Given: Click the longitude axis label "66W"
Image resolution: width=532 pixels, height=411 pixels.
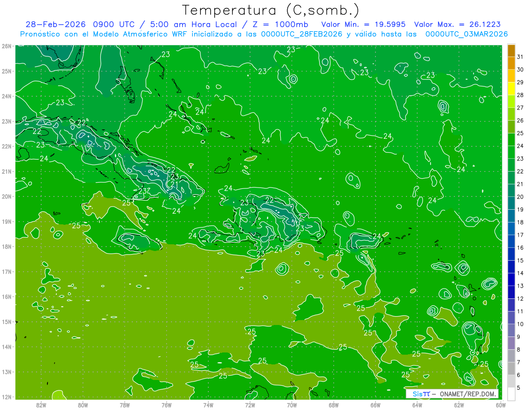Looking at the screenshot, I should pyautogui.click(x=376, y=405).
